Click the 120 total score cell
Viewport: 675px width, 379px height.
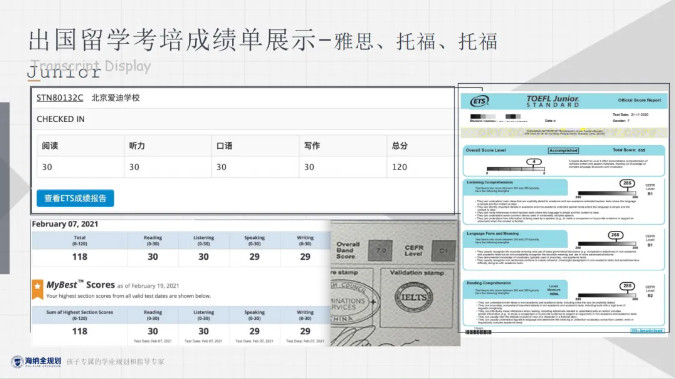point(399,167)
